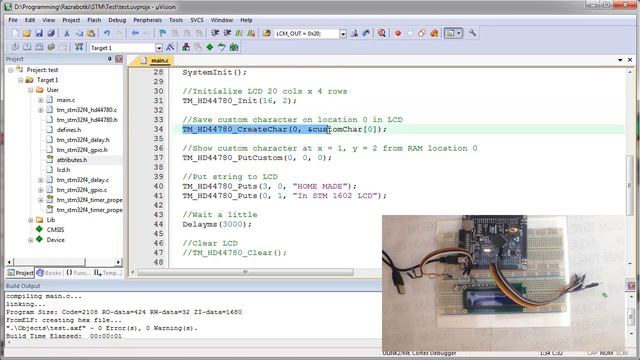This screenshot has width=640, height=360.
Task: Select lcd.h in project tree
Action: (63, 170)
